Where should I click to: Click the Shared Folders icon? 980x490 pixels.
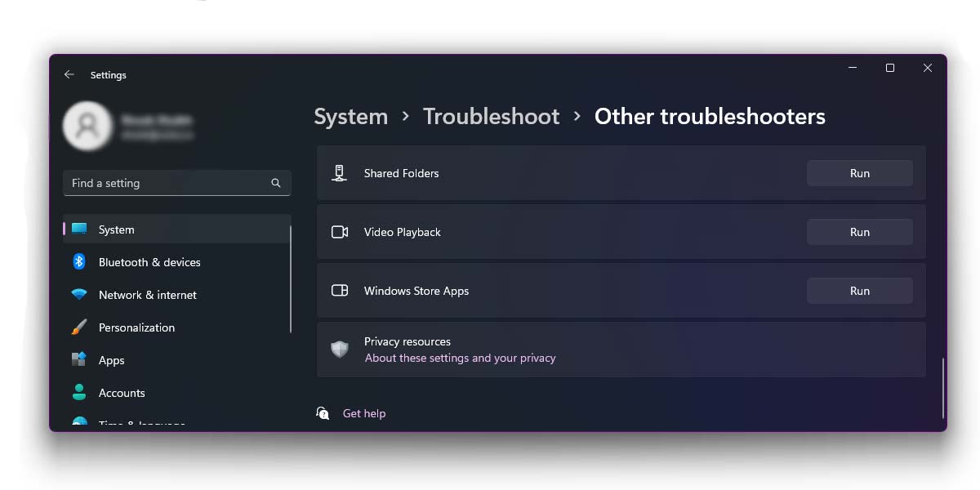pyautogui.click(x=340, y=173)
